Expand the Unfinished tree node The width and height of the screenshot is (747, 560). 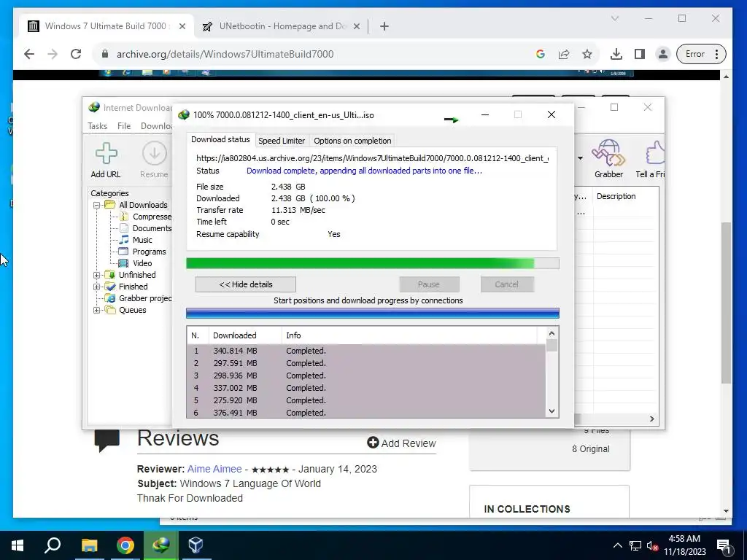97,275
